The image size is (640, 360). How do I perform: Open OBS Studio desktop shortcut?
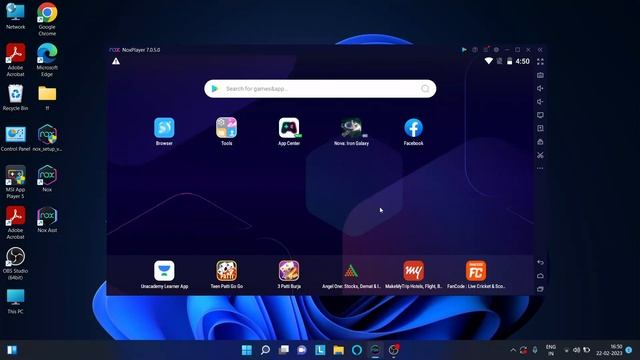coord(16,263)
